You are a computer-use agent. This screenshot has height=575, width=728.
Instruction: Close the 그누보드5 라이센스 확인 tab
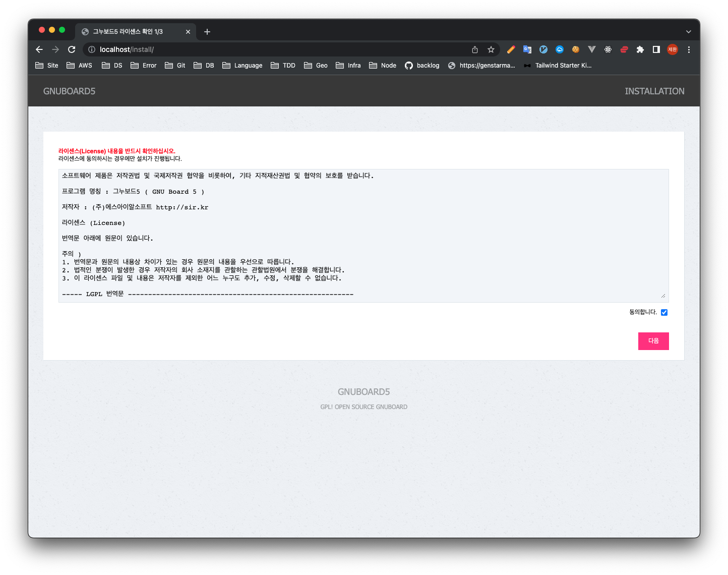point(188,32)
